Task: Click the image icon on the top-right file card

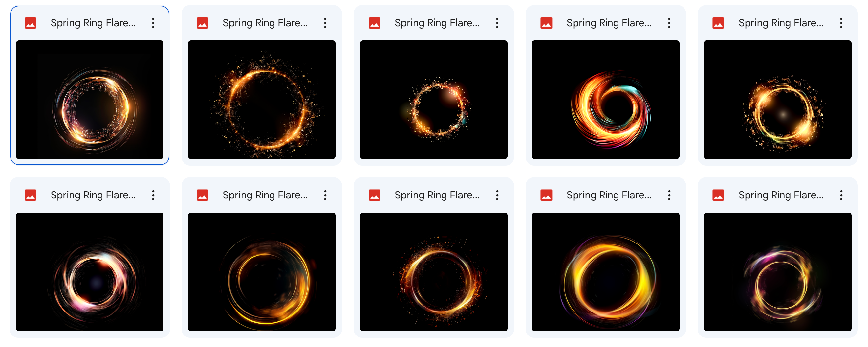Action: click(719, 23)
